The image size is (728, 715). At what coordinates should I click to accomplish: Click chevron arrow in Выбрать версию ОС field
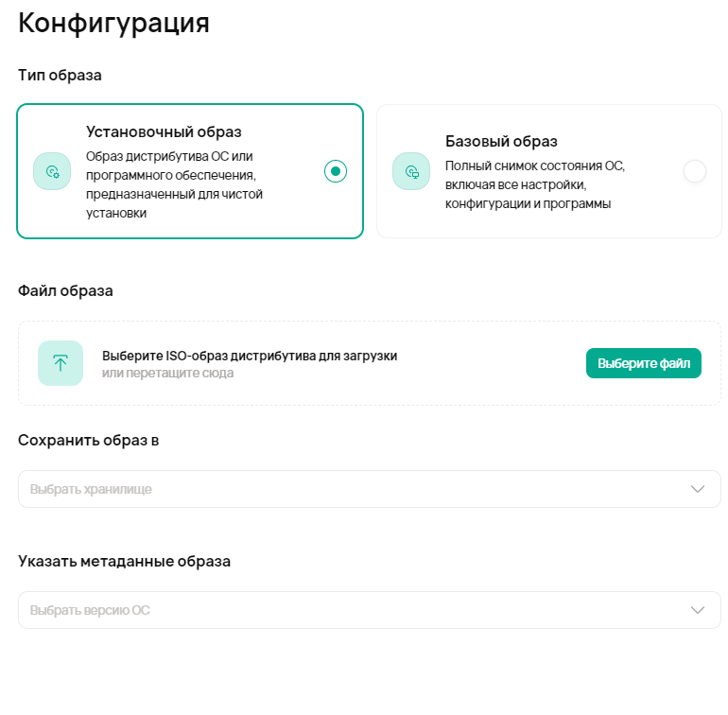[698, 610]
